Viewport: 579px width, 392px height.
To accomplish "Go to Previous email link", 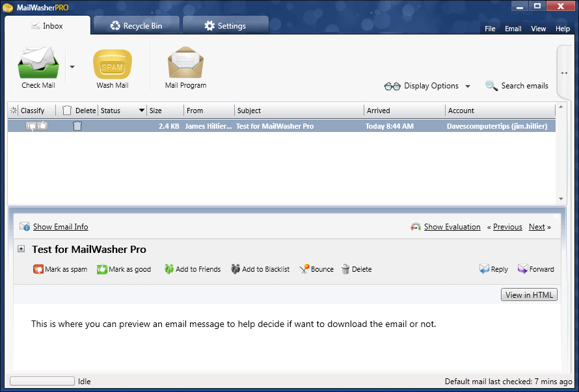I will (x=507, y=227).
